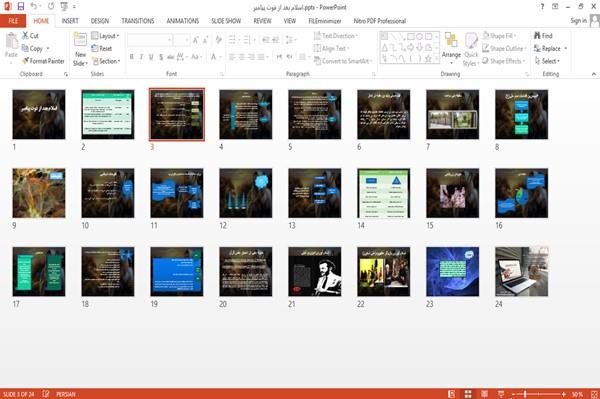The width and height of the screenshot is (600, 399).
Task: Open the TRANSITIONS ribbon tab
Action: tap(138, 21)
